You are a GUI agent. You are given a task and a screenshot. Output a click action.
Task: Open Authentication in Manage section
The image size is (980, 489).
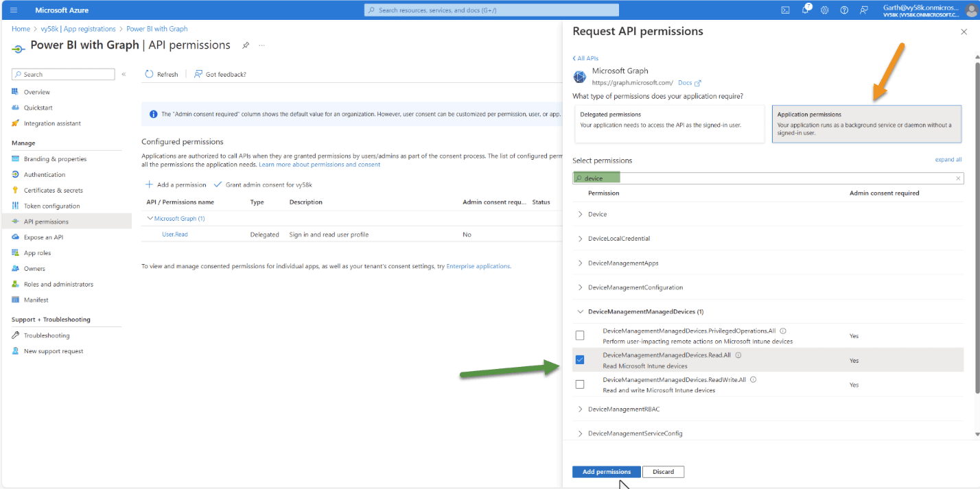[45, 175]
